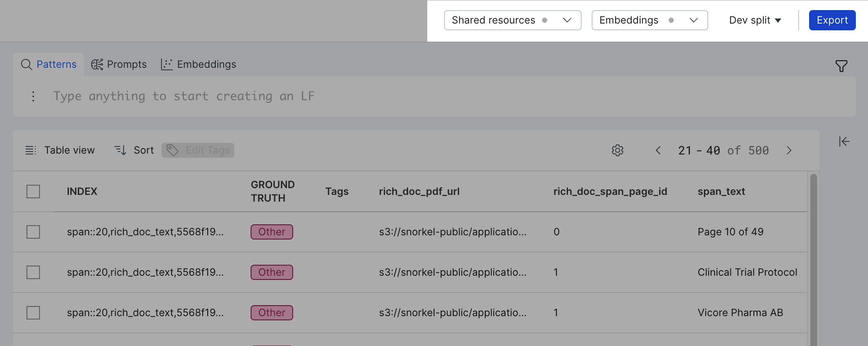Image resolution: width=868 pixels, height=346 pixels.
Task: Open the filter funnel icon
Action: (x=841, y=66)
